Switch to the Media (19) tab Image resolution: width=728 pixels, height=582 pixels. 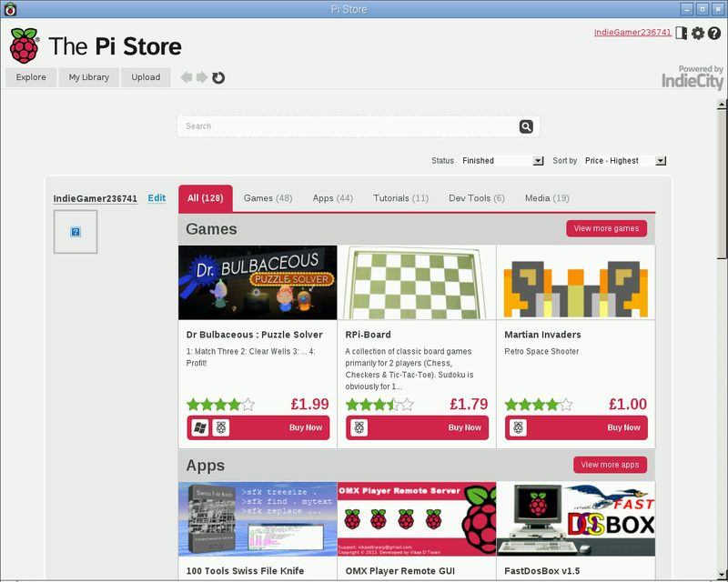547,198
